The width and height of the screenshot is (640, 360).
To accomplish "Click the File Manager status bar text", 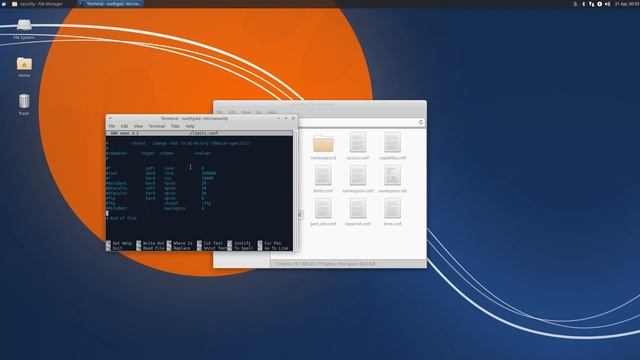I will (325, 264).
